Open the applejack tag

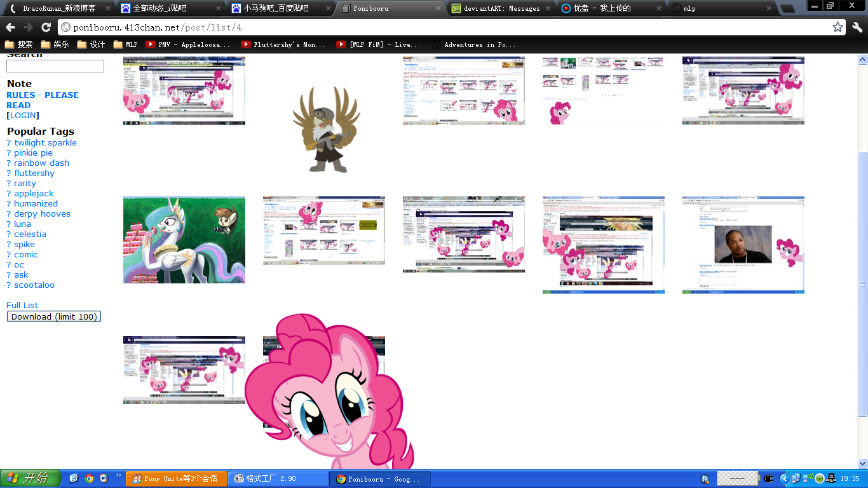34,193
